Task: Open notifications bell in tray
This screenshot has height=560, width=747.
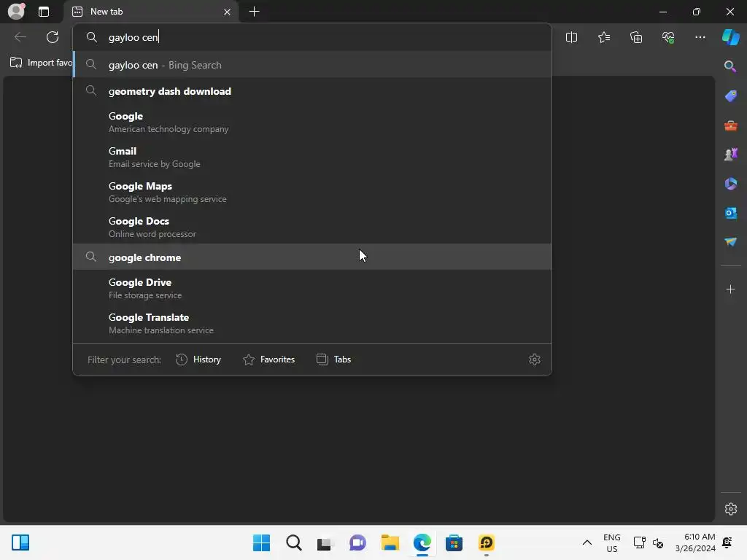Action: [x=727, y=542]
